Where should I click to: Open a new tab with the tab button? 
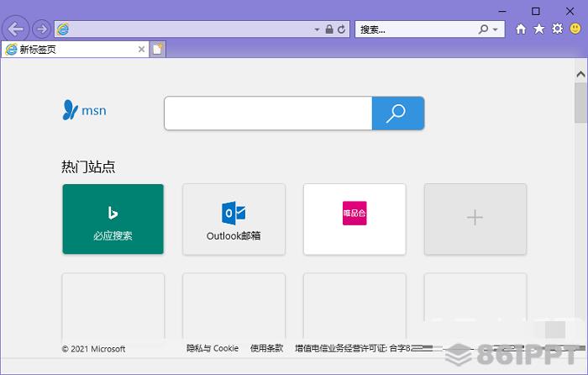[158, 49]
